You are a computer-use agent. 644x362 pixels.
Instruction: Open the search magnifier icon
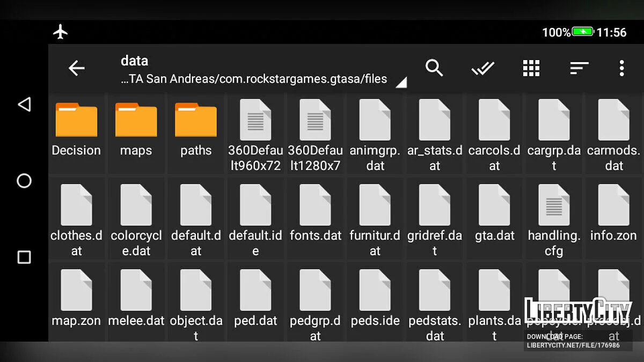(x=434, y=68)
